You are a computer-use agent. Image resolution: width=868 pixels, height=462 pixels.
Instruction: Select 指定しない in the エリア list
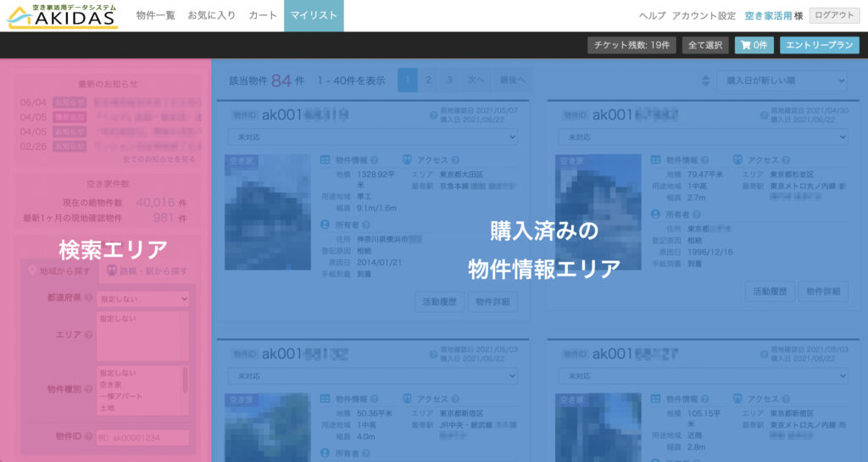[117, 319]
